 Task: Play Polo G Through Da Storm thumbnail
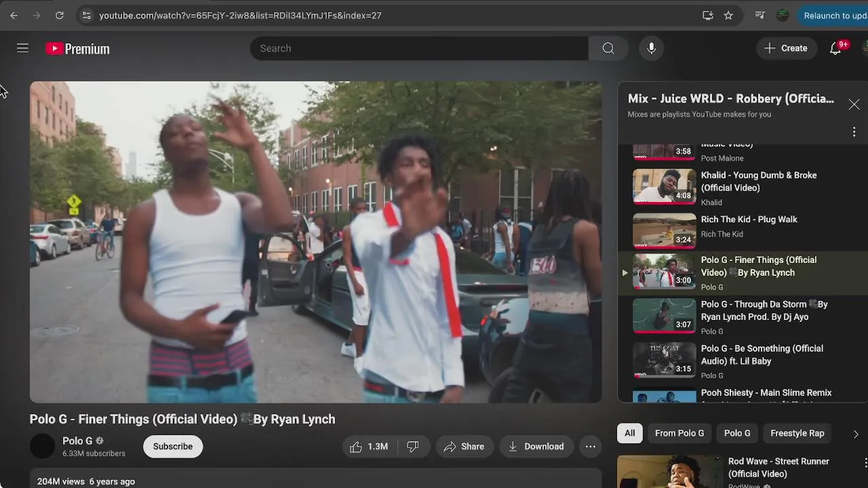coord(665,316)
